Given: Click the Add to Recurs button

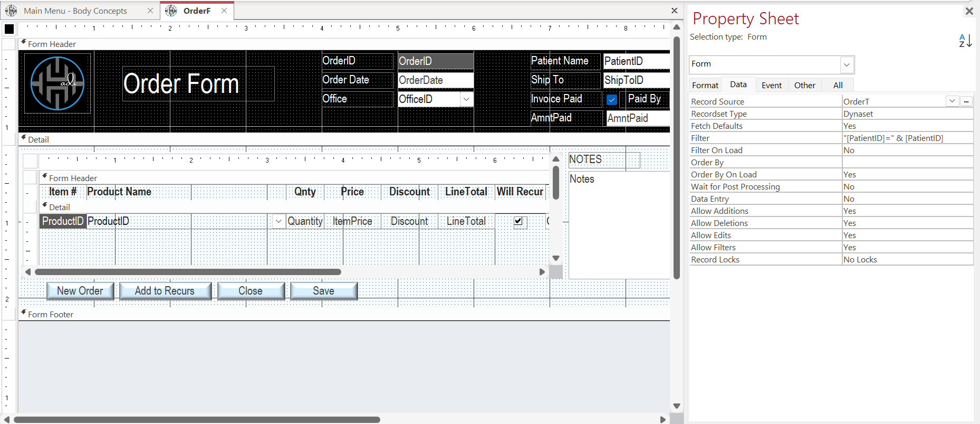Looking at the screenshot, I should (x=165, y=291).
